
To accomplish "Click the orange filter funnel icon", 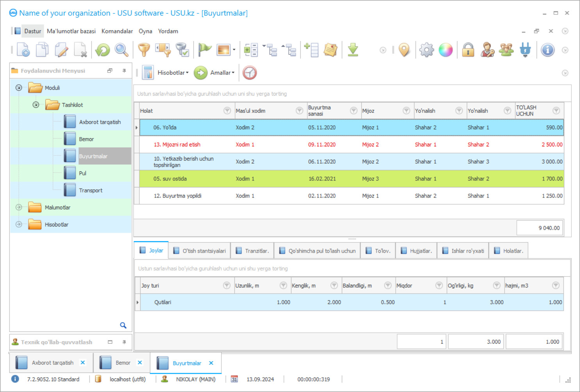I will coord(144,50).
